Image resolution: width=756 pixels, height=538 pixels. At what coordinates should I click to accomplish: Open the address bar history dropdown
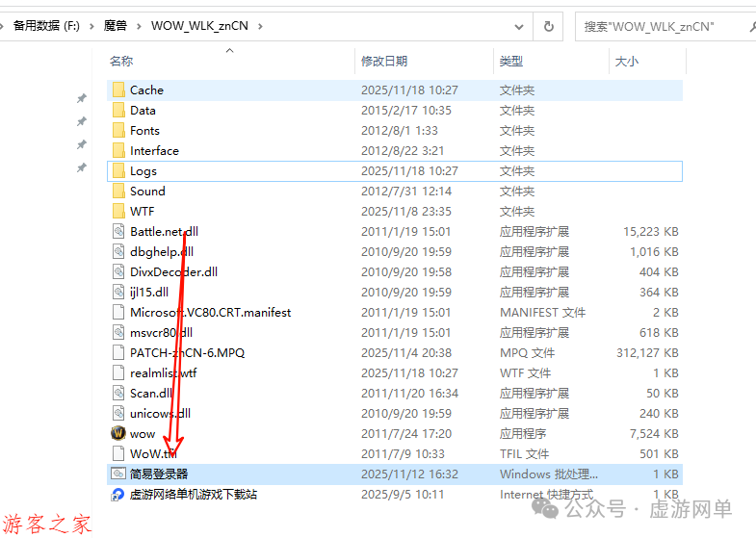click(519, 27)
